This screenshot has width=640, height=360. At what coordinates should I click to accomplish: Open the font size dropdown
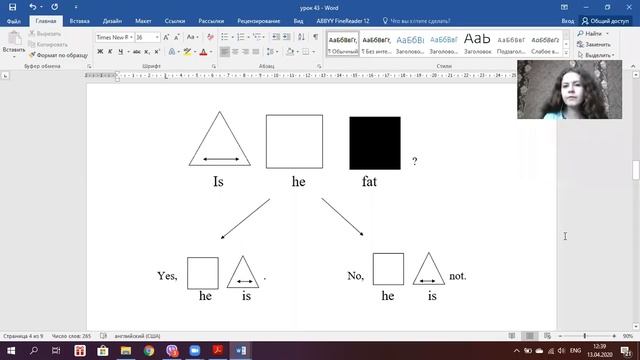tap(157, 37)
